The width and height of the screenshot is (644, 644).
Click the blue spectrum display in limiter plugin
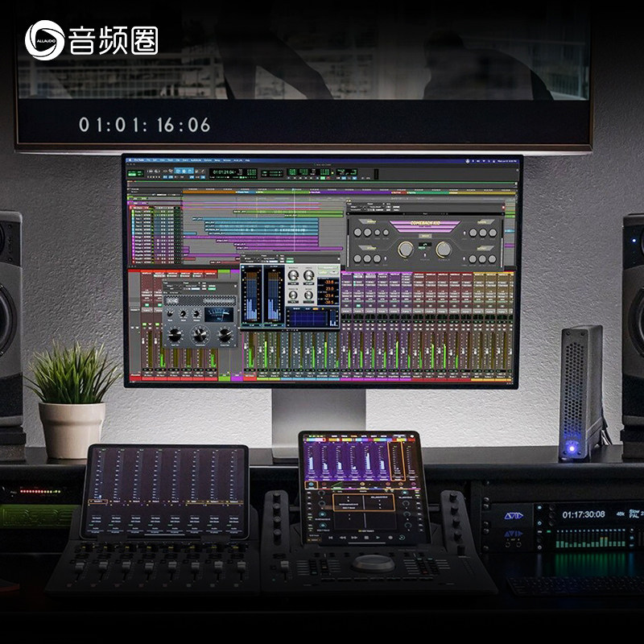point(308,317)
